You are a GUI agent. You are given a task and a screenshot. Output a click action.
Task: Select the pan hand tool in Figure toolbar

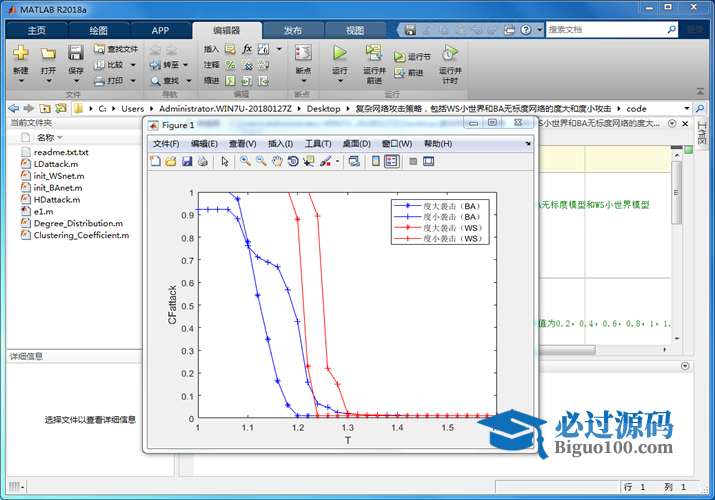click(x=277, y=161)
